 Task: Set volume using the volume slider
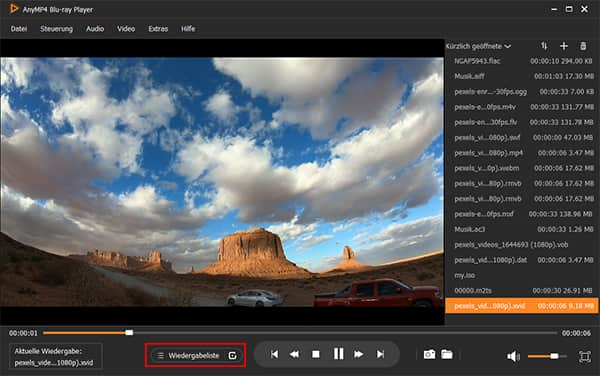pos(547,356)
